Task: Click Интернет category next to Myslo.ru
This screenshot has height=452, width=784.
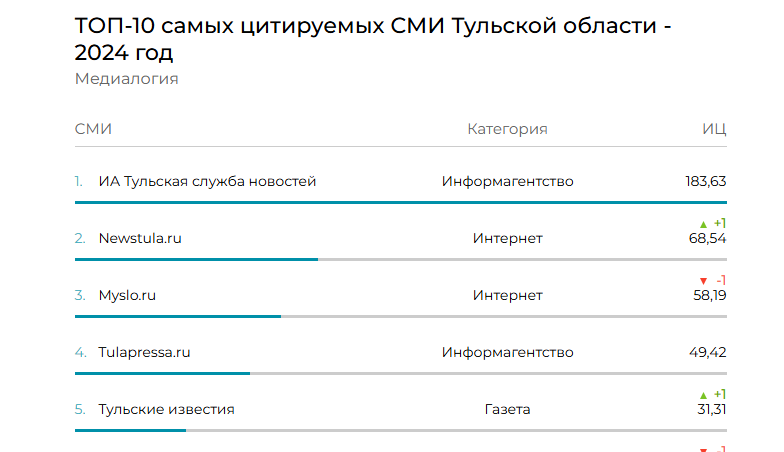Action: tap(507, 295)
